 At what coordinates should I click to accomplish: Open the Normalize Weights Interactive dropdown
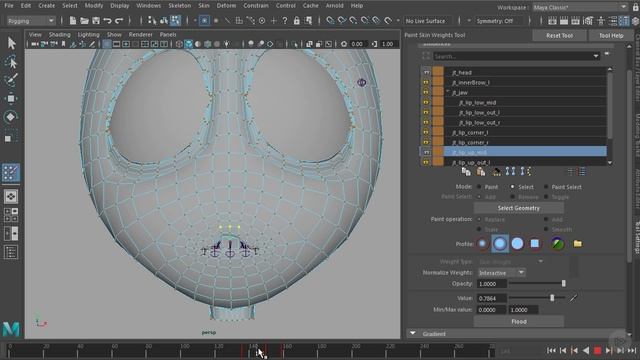click(x=501, y=273)
